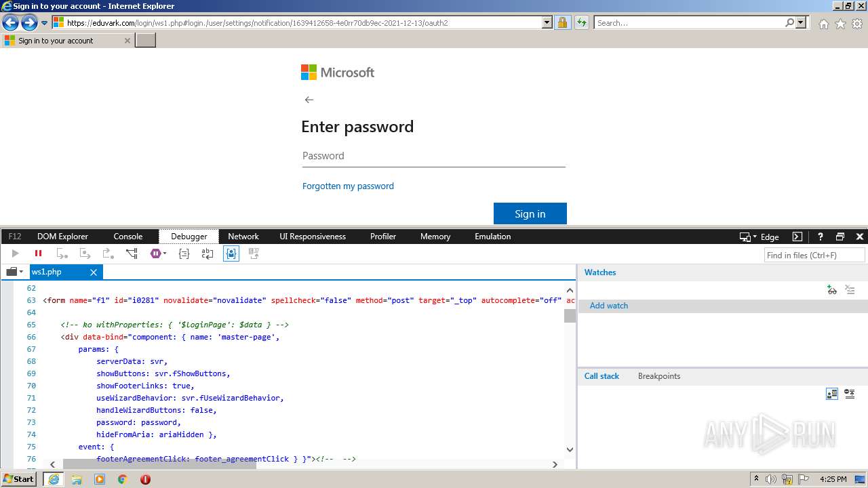Click the code scroll down arrow
The image size is (868, 488).
point(570,449)
